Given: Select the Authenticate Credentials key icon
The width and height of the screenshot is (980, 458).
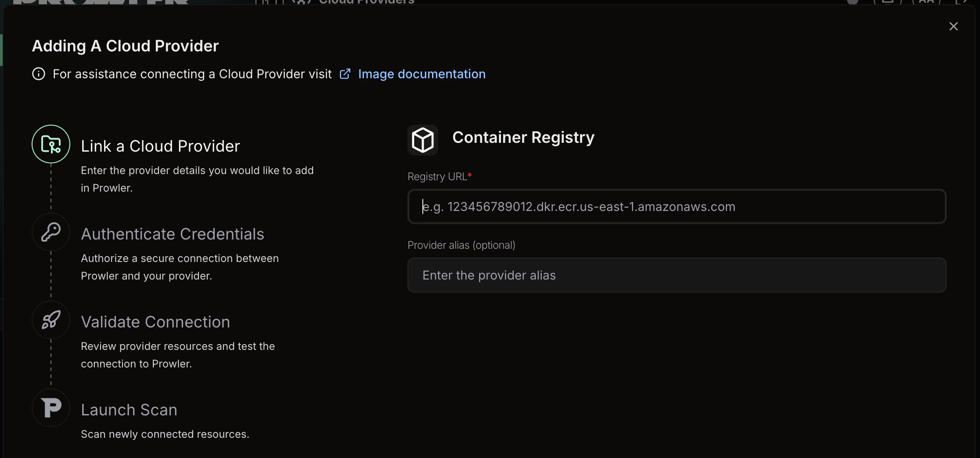Looking at the screenshot, I should 50,232.
